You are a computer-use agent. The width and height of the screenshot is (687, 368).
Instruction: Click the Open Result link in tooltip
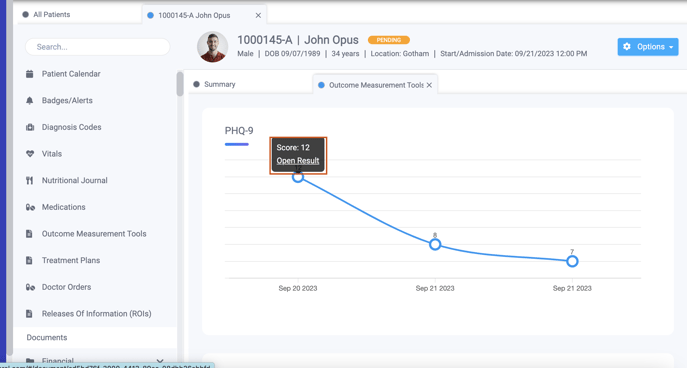coord(297,161)
